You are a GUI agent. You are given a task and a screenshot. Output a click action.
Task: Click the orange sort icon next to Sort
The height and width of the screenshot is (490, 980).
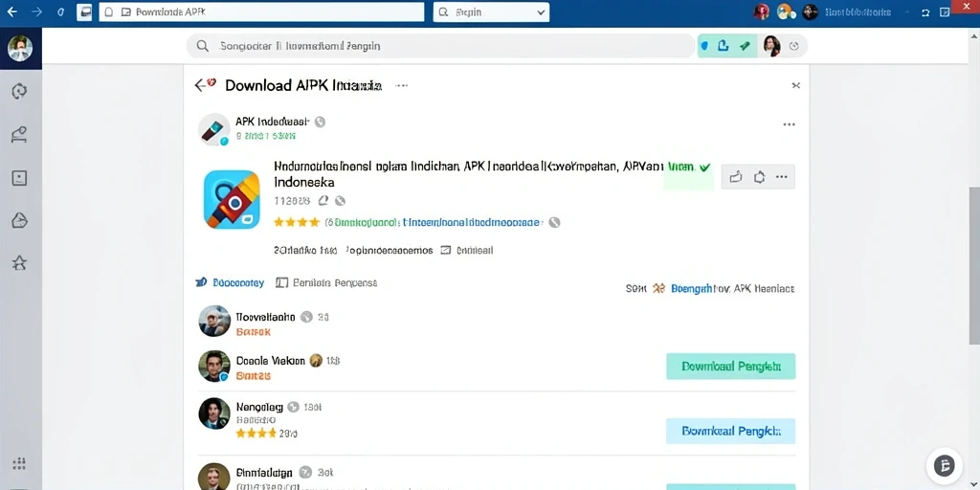click(x=658, y=288)
